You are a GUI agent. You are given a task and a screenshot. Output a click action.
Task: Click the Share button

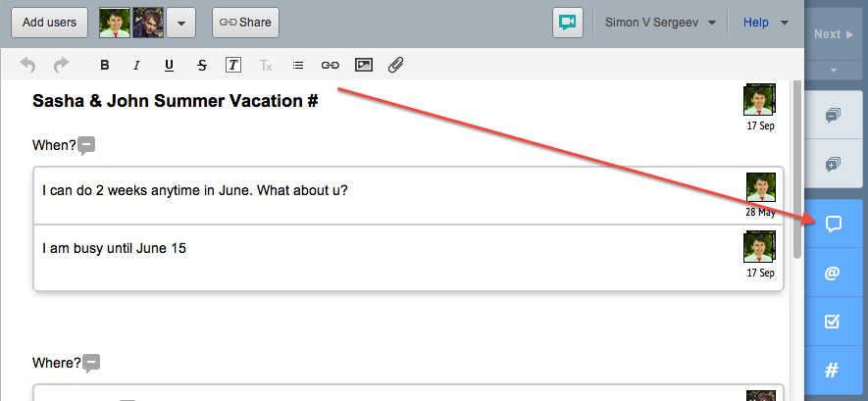(x=245, y=23)
